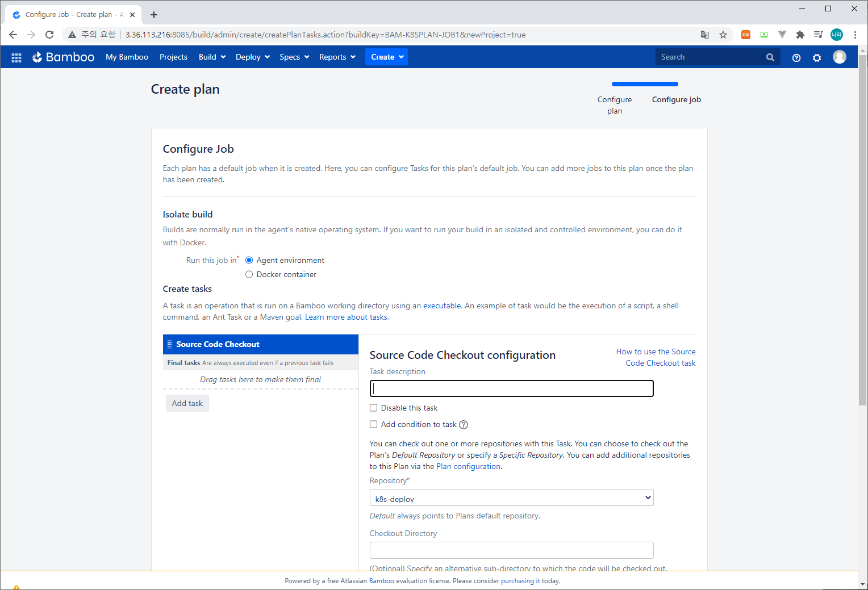Click the not-secure warning icon in address bar
The height and width of the screenshot is (590, 868).
[x=72, y=35]
